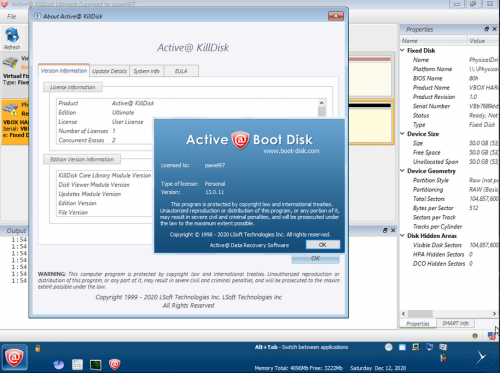
Task: Click the padlock icon on the taskbar
Action: coord(38,348)
